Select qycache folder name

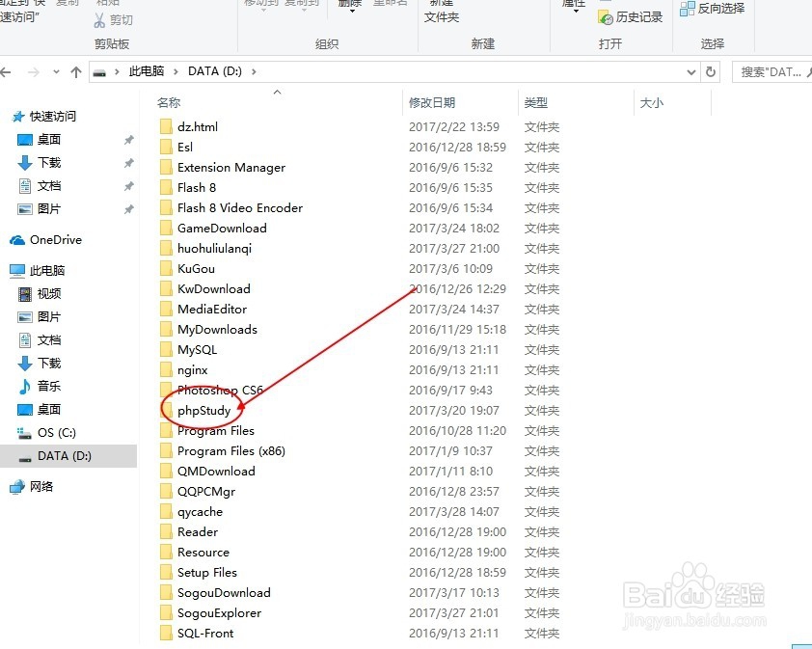pyautogui.click(x=200, y=512)
